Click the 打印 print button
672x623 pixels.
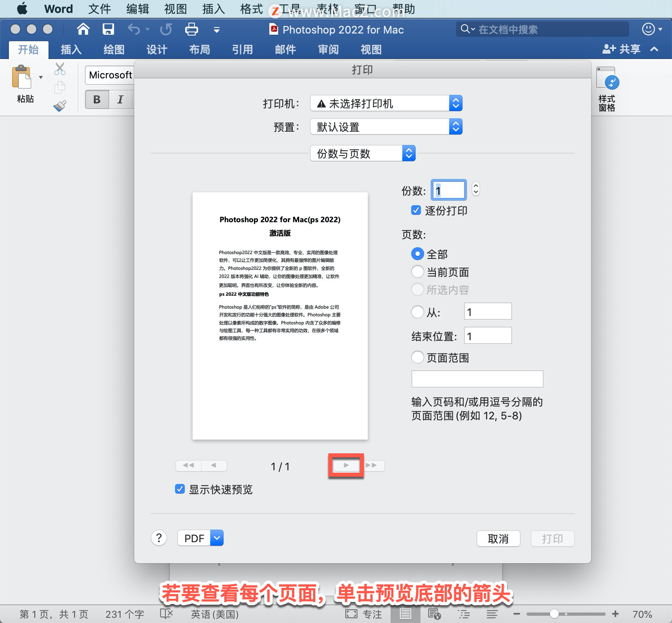pos(552,539)
